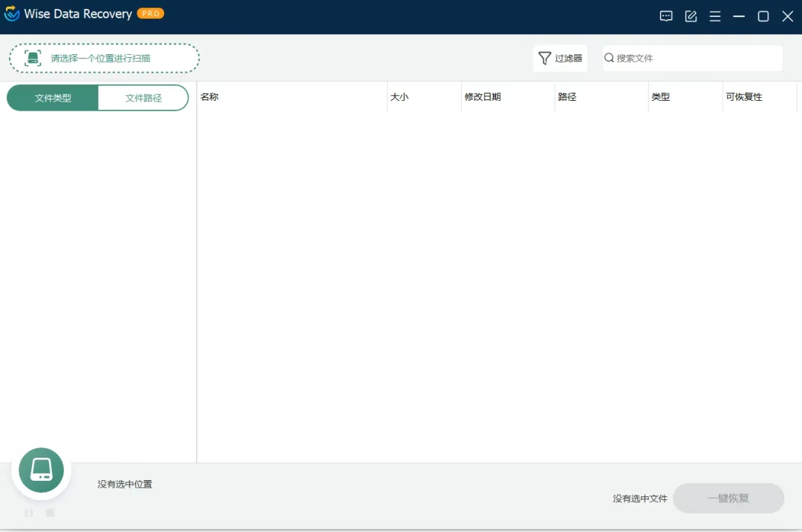Screen dimensions: 802x532
Task: Click the green device disk icon at bottom left
Action: tap(41, 470)
